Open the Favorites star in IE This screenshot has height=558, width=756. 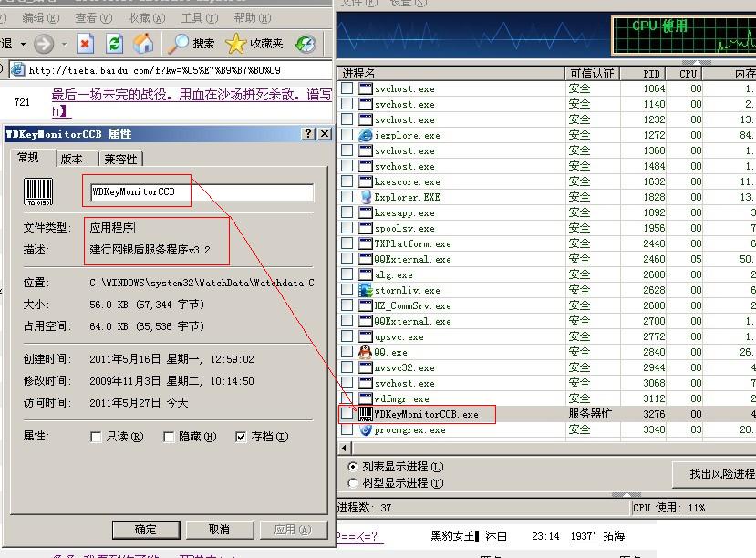(x=236, y=44)
